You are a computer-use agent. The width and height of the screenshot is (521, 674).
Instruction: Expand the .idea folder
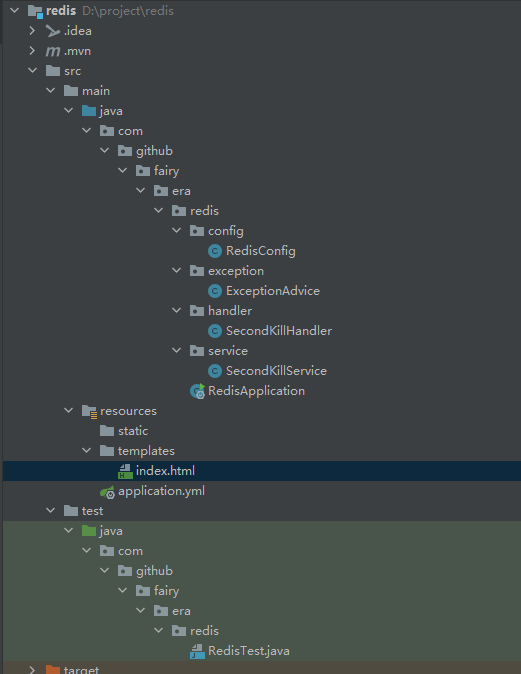(32, 31)
